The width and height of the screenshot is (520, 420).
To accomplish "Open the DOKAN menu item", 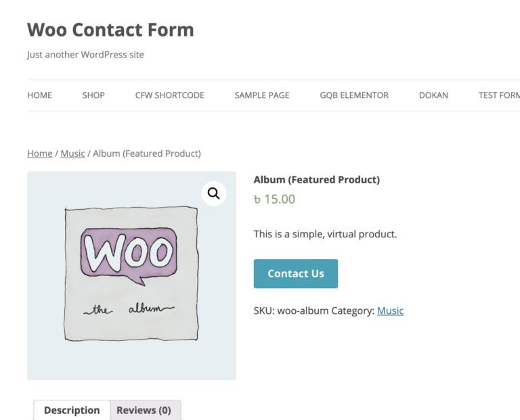I will click(x=433, y=95).
